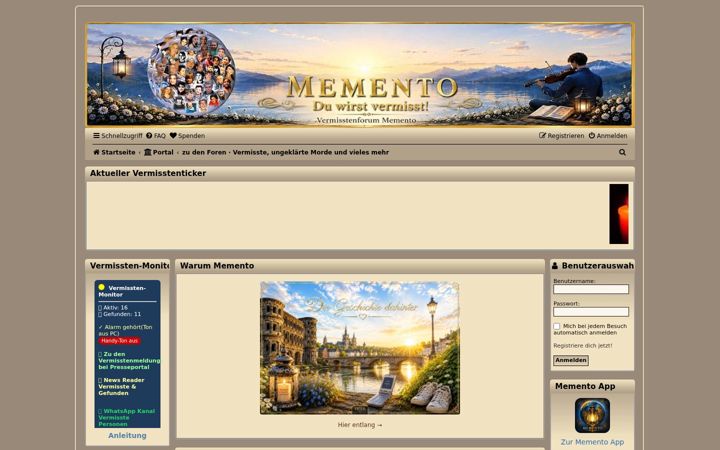Screen dimensions: 720x450
Task: Open the FAQ page
Action: [x=156, y=136]
